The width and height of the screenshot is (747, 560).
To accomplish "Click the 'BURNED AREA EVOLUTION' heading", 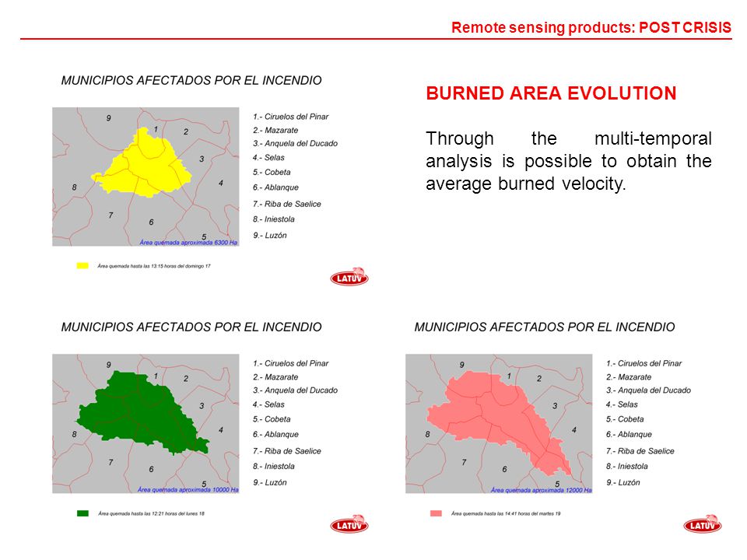I will tap(551, 93).
